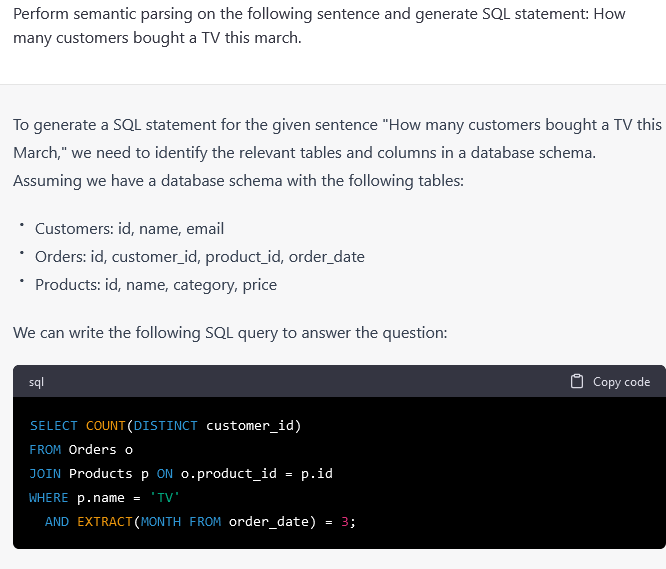Click the user prompt about semantic parsing
Screen dimensions: 666x569
pos(318,27)
